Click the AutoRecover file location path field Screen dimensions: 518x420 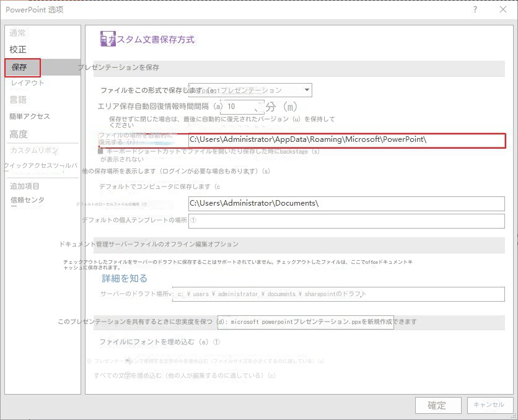tap(346, 140)
